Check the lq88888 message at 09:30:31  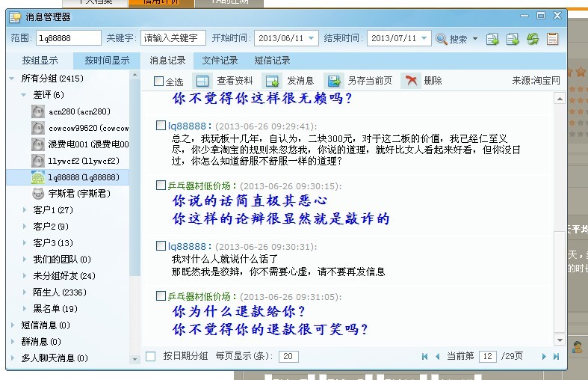coord(161,245)
